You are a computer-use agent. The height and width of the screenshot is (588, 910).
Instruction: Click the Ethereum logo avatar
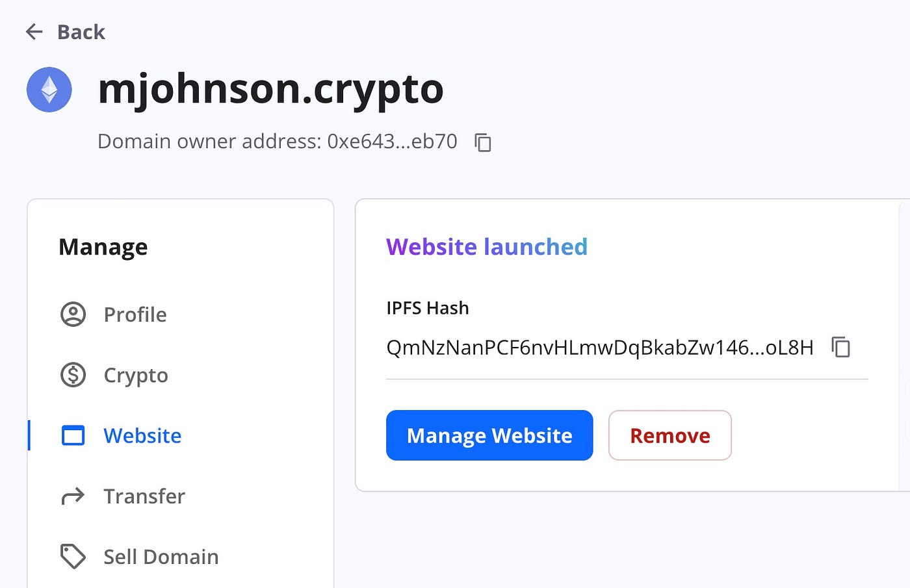[x=49, y=90]
